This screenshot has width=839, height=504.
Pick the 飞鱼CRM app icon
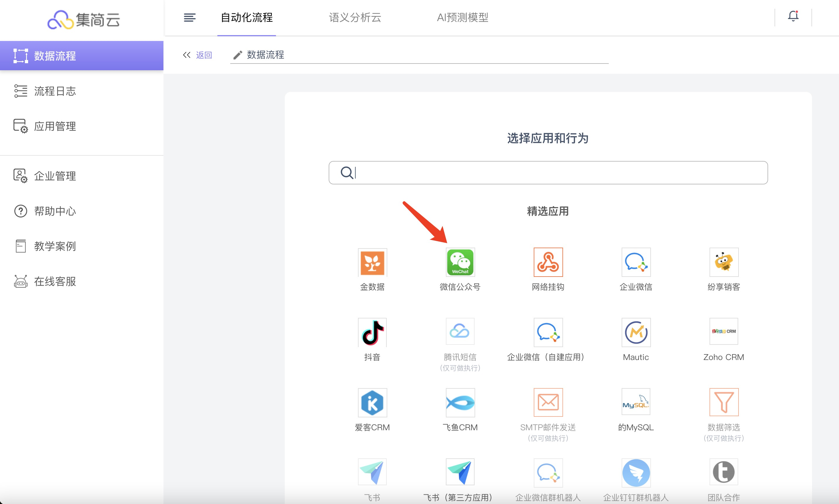(460, 402)
